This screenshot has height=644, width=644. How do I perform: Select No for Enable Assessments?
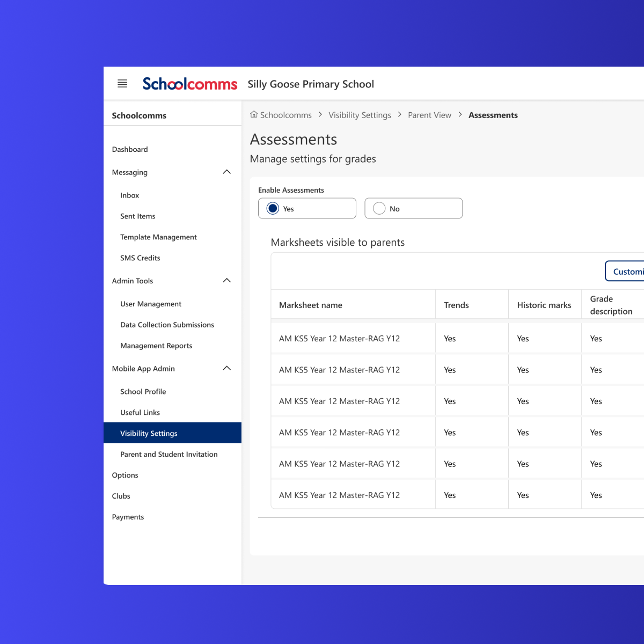pos(379,208)
